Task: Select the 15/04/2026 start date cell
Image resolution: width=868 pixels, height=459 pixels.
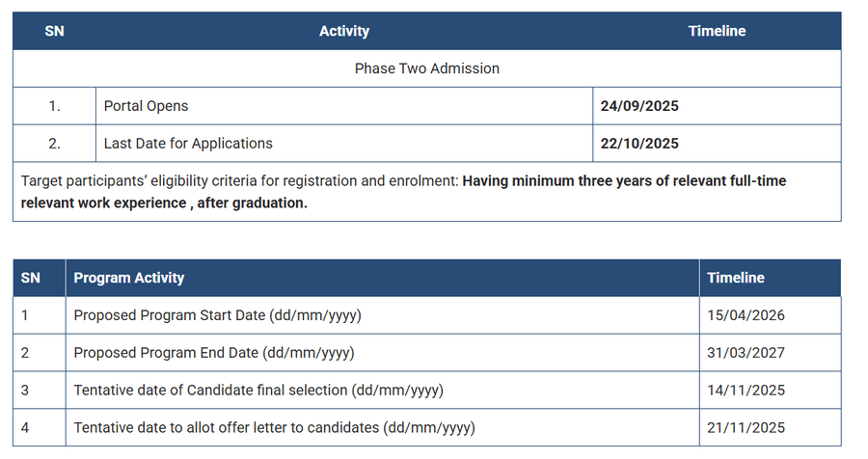Action: (746, 315)
